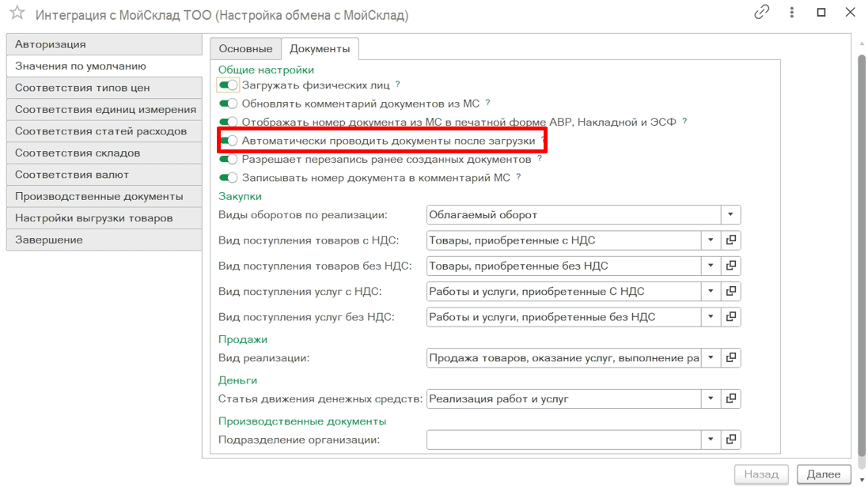The width and height of the screenshot is (868, 487).
Task: Toggle Загружать физических лиц switch
Action: tap(228, 85)
